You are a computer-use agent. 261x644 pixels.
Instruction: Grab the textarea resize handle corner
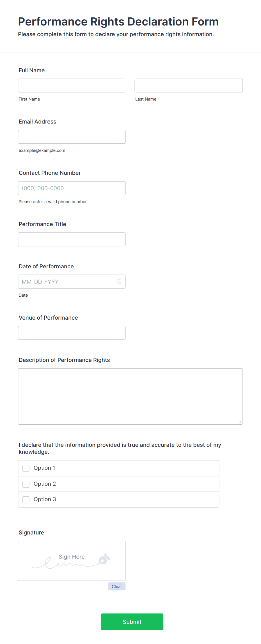coord(240,422)
